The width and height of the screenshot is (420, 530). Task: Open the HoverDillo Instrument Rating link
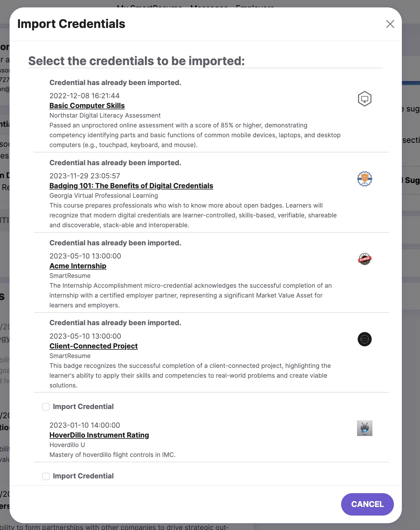[99, 435]
